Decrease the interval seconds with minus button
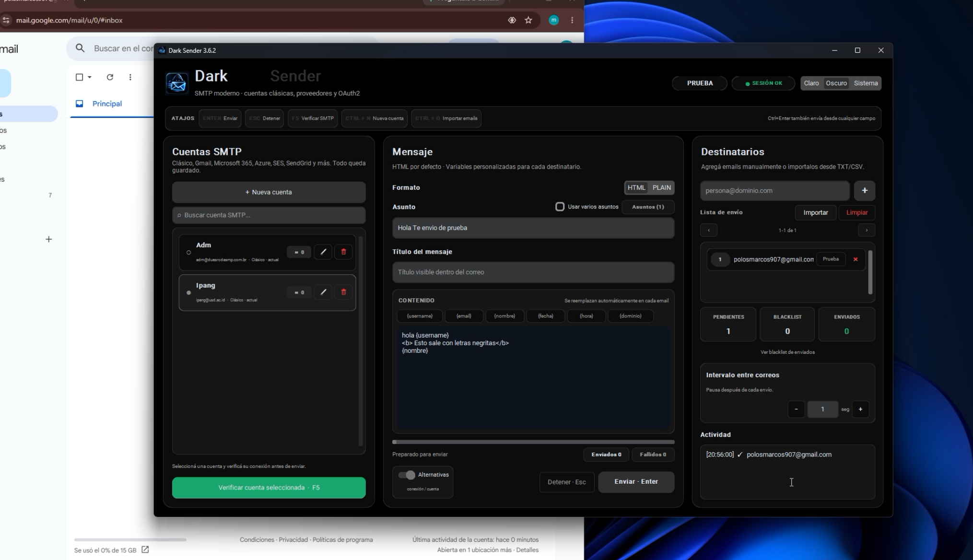973x560 pixels. [x=797, y=409]
